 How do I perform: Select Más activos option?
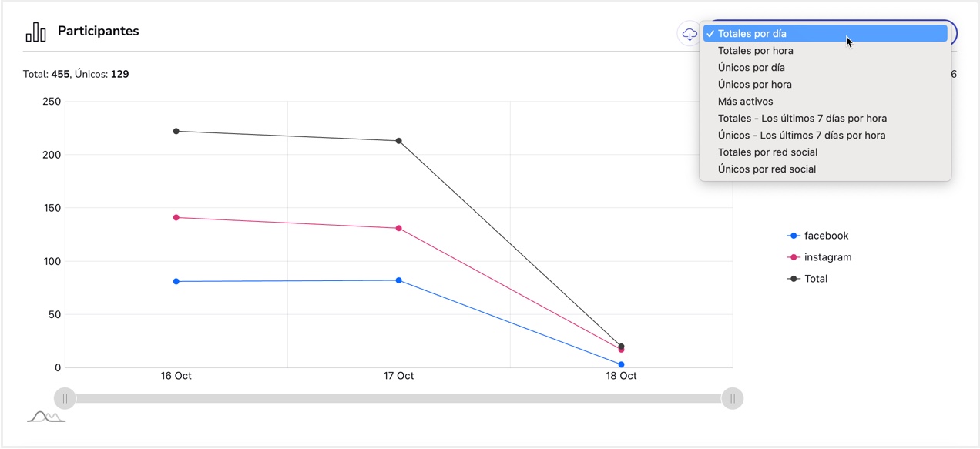pos(745,102)
